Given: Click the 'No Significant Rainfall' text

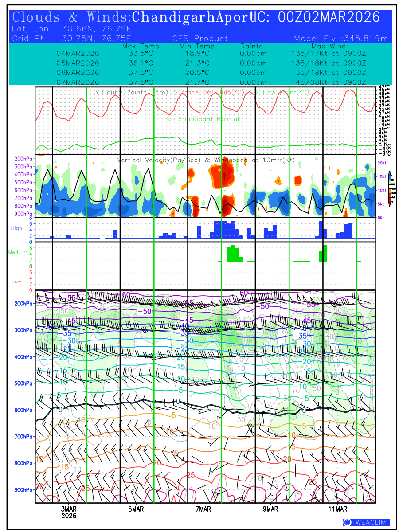Looking at the screenshot, I should 203,119.
